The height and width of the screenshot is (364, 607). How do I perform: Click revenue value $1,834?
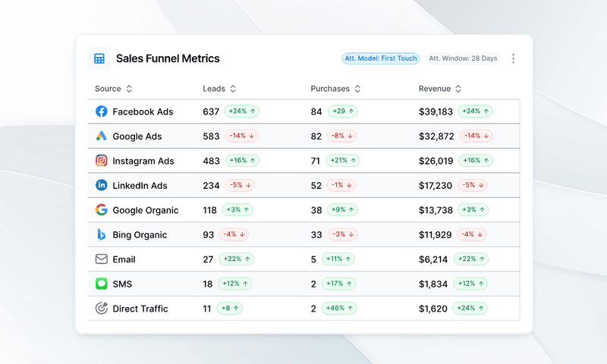pyautogui.click(x=432, y=284)
